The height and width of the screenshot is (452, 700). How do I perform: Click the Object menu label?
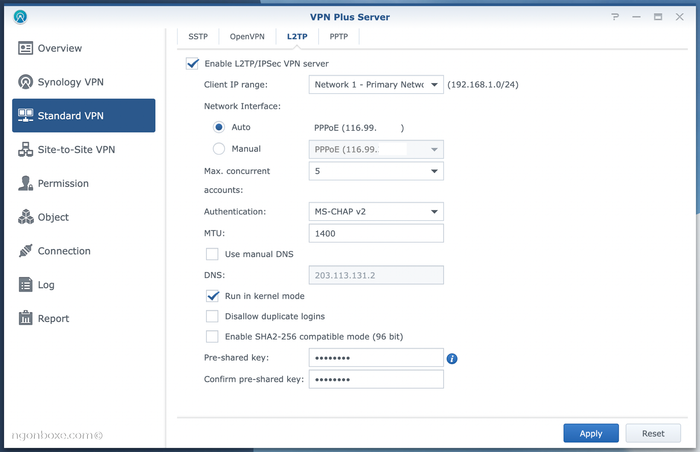(x=53, y=217)
